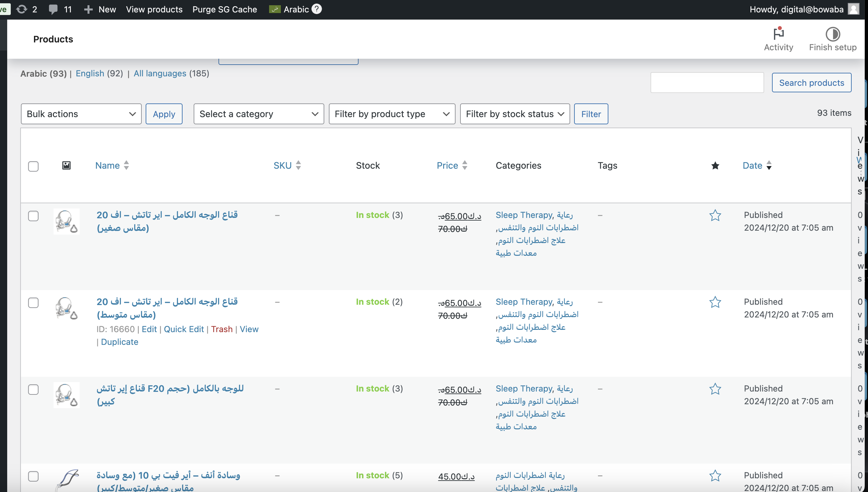Click Quick Edit for product ID 16660
The height and width of the screenshot is (492, 868).
(x=184, y=329)
